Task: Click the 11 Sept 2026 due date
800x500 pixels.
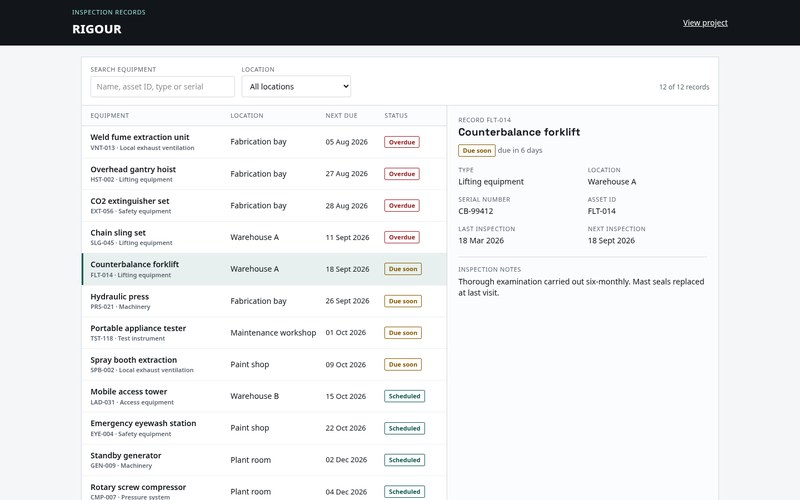Action: coord(347,237)
